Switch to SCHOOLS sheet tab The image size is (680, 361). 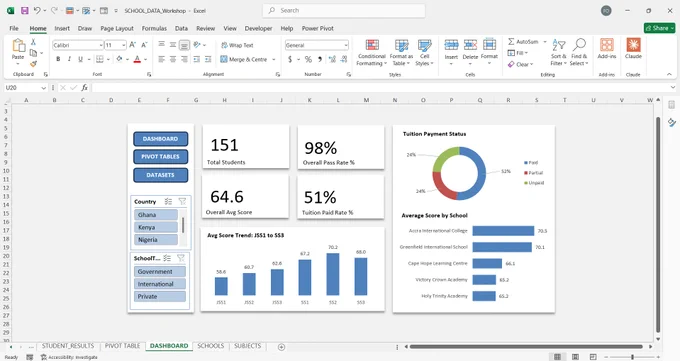click(x=210, y=346)
